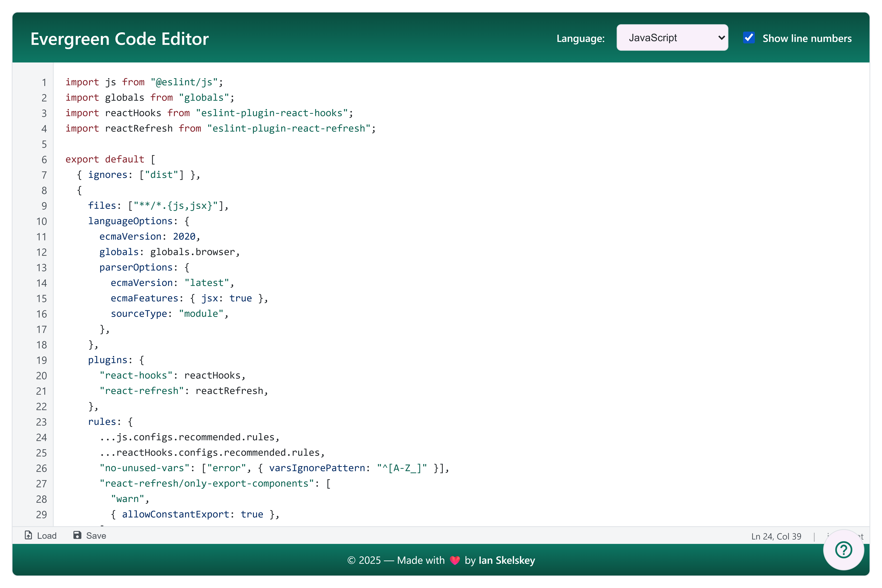
Task: Click line number 1 in the gutter
Action: coord(44,82)
